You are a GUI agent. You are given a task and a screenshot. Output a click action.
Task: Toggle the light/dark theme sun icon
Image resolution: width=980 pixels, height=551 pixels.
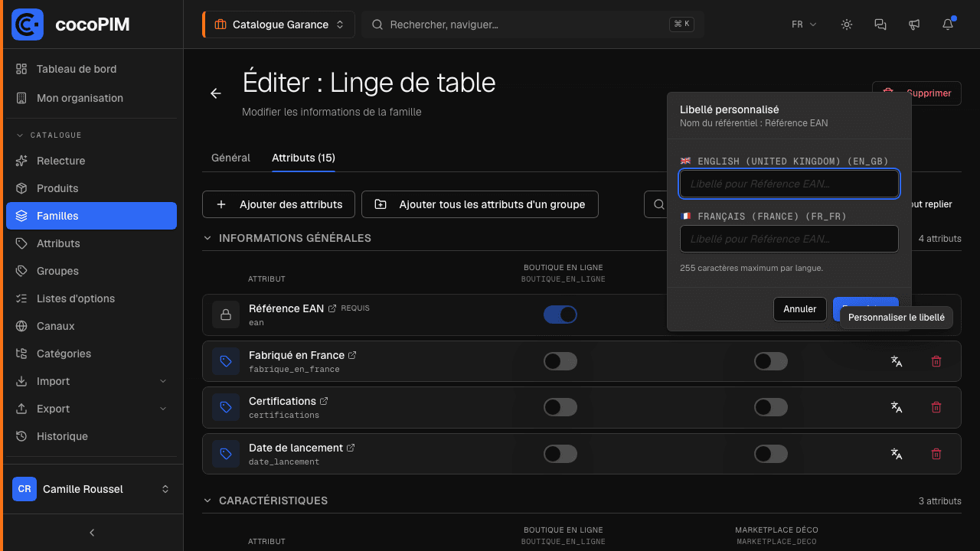847,24
